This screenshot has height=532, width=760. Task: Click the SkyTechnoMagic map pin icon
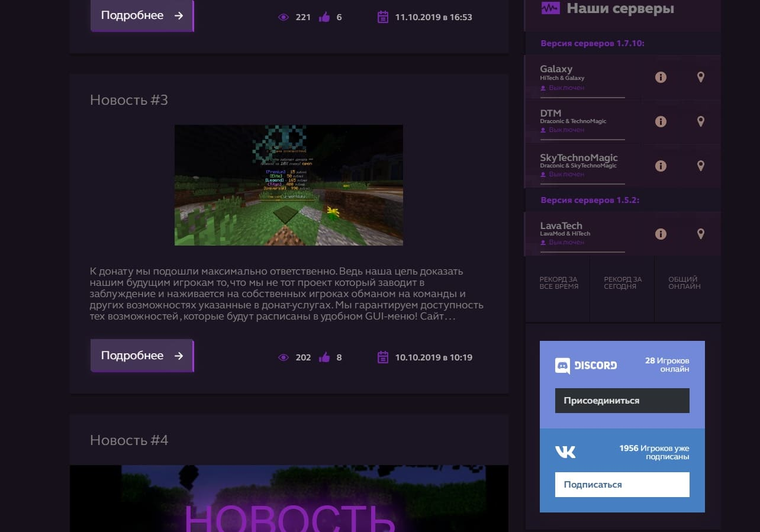coord(701,166)
